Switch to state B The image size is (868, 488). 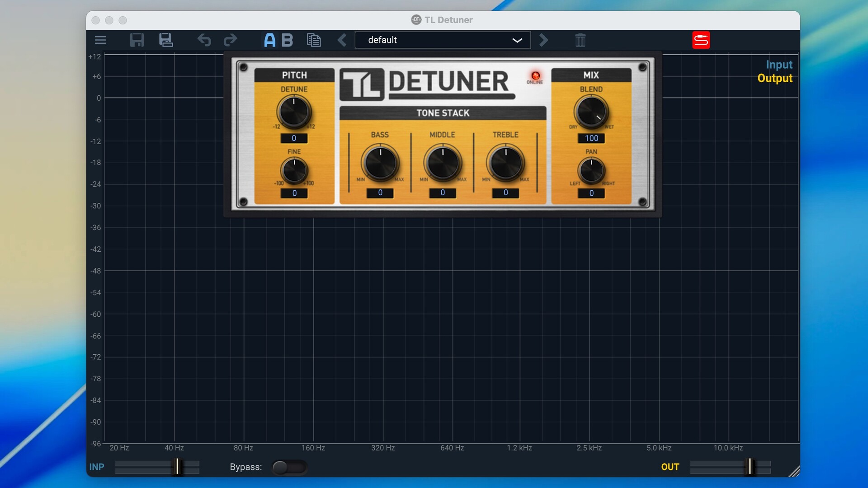point(288,40)
